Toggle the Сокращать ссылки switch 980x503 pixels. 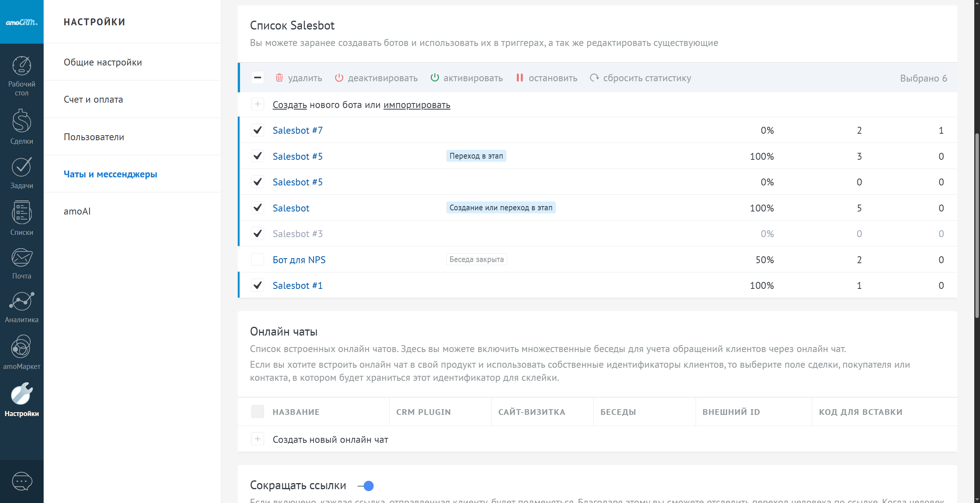[x=366, y=486]
